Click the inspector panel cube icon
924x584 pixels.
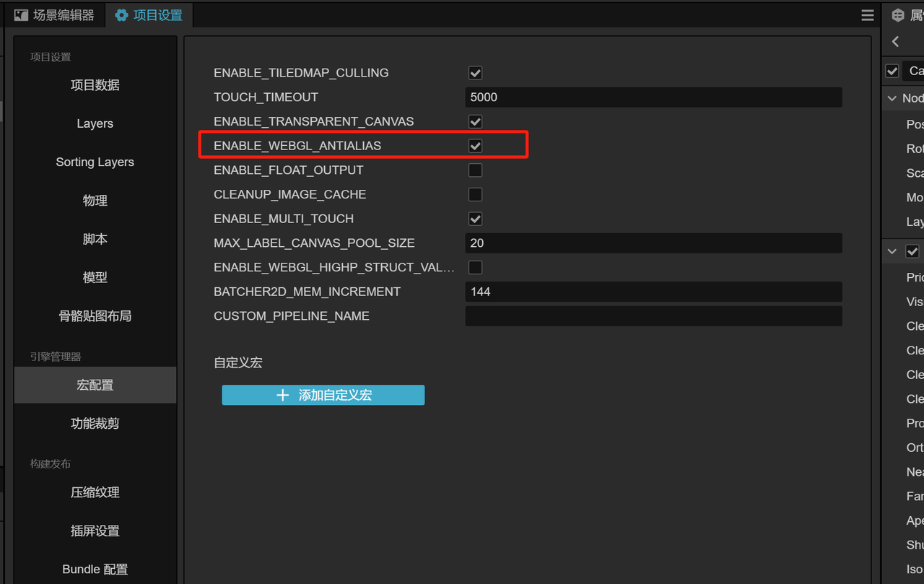click(898, 15)
